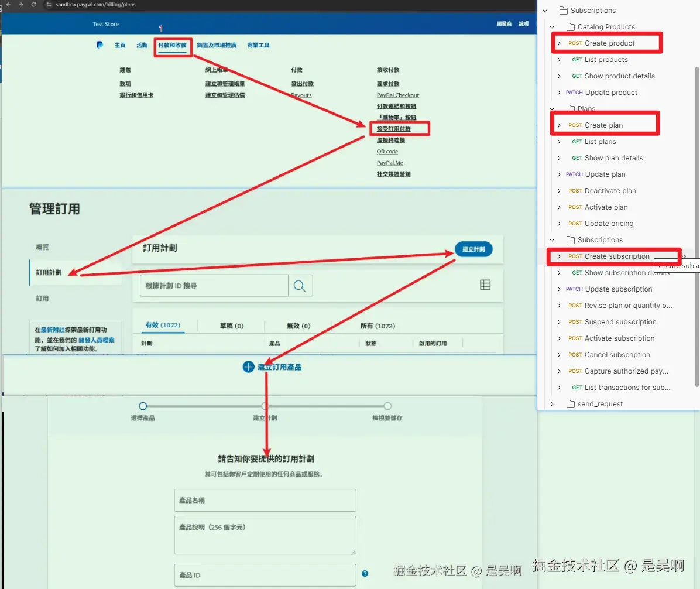
Task: Click the search magnifier icon in plan search
Action: [300, 286]
